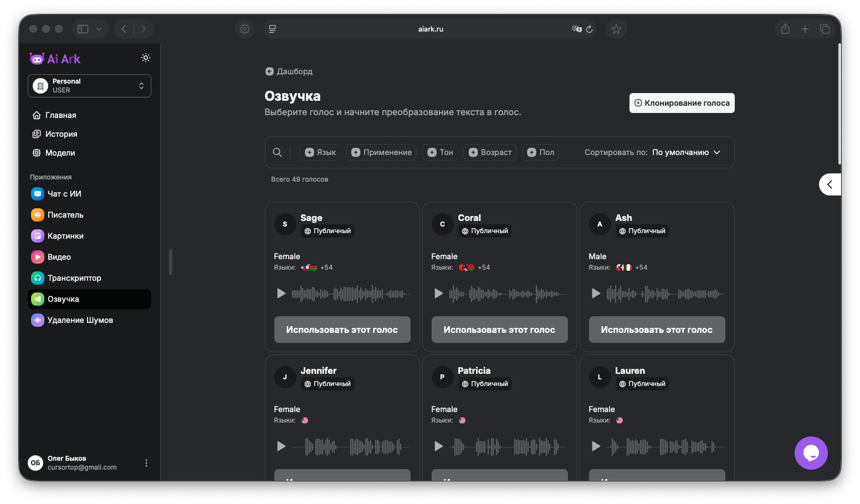Use the Coral voice button
The image size is (860, 504).
click(x=499, y=330)
